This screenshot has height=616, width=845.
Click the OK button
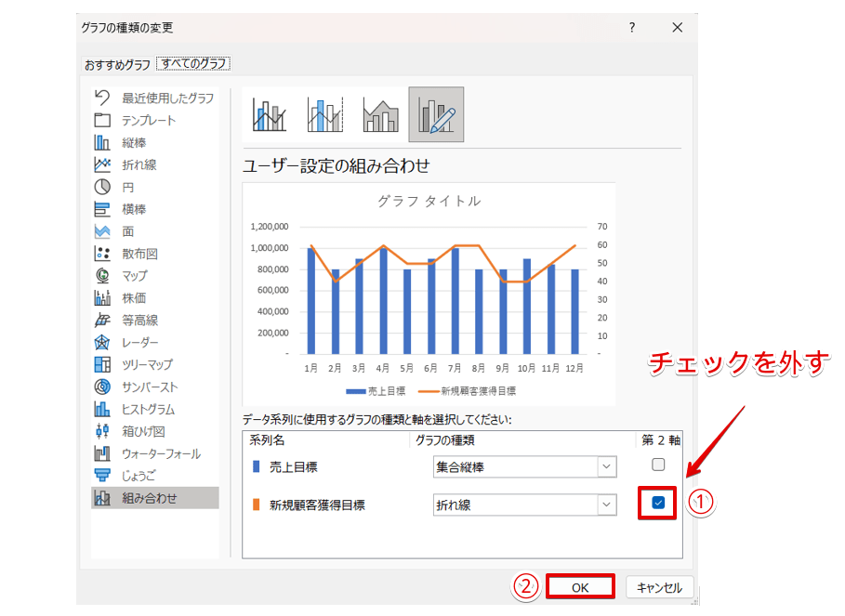click(580, 587)
